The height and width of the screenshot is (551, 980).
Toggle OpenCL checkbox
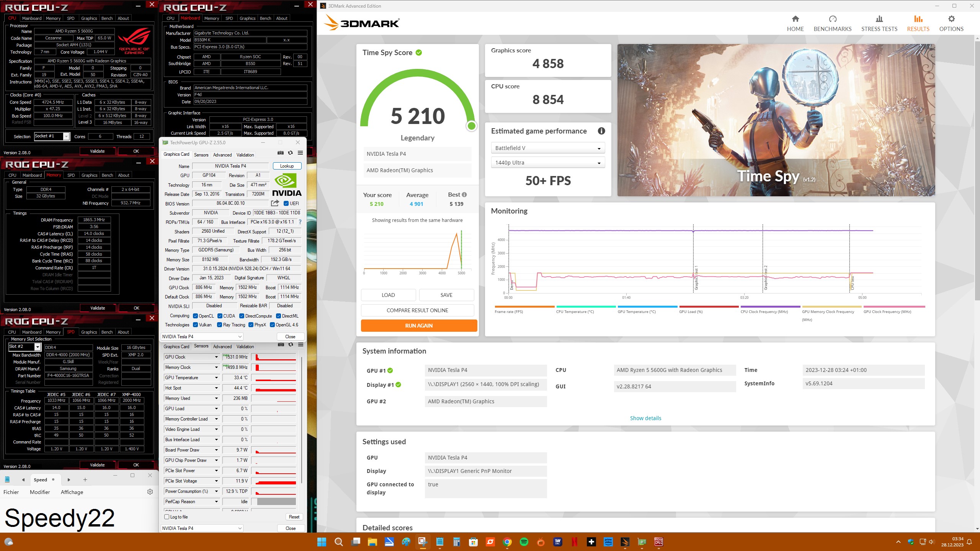[195, 316]
